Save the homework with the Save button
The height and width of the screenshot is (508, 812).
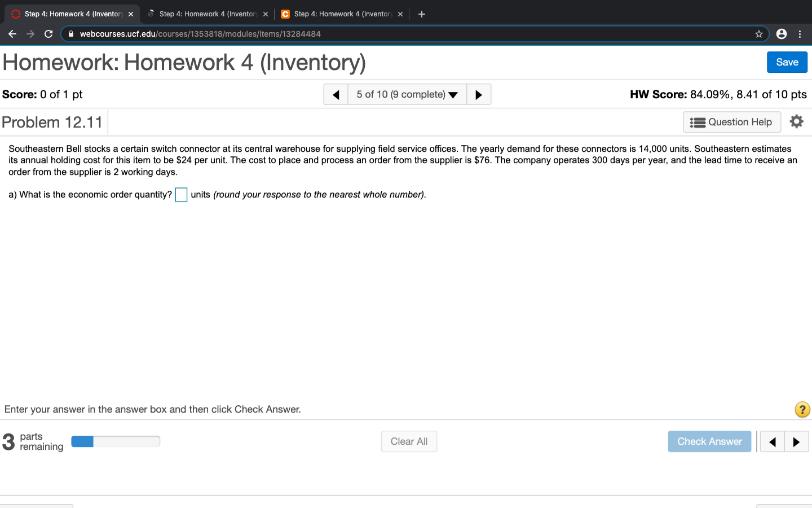click(787, 62)
